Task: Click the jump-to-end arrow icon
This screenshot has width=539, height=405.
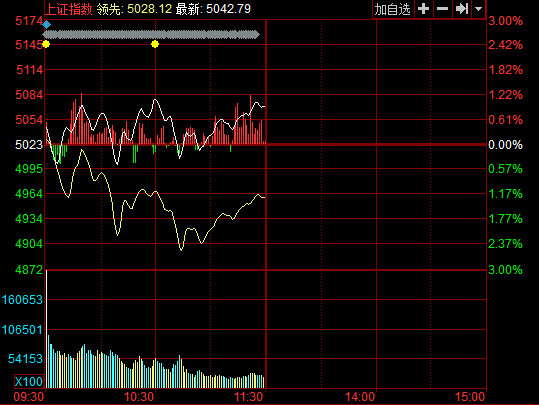Action: (x=461, y=9)
